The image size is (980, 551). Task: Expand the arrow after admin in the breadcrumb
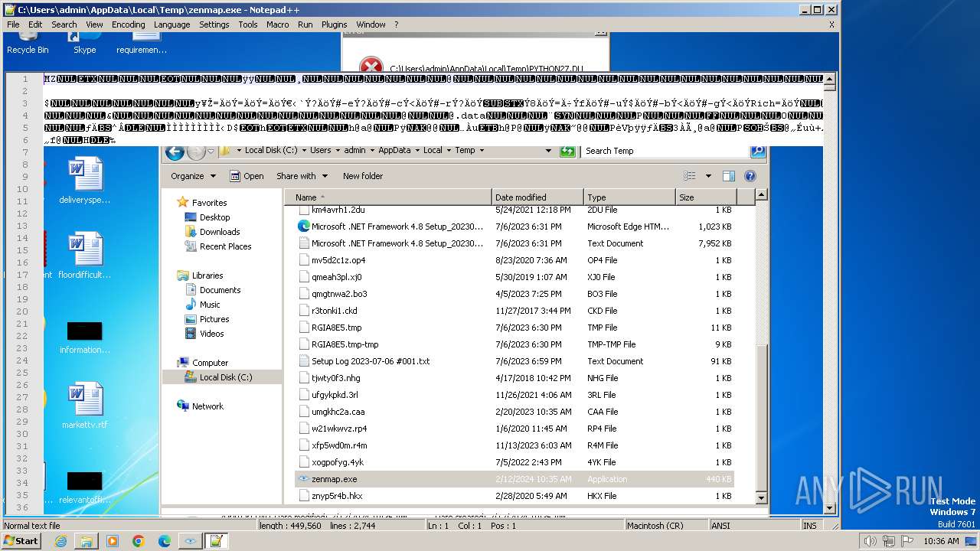point(372,151)
